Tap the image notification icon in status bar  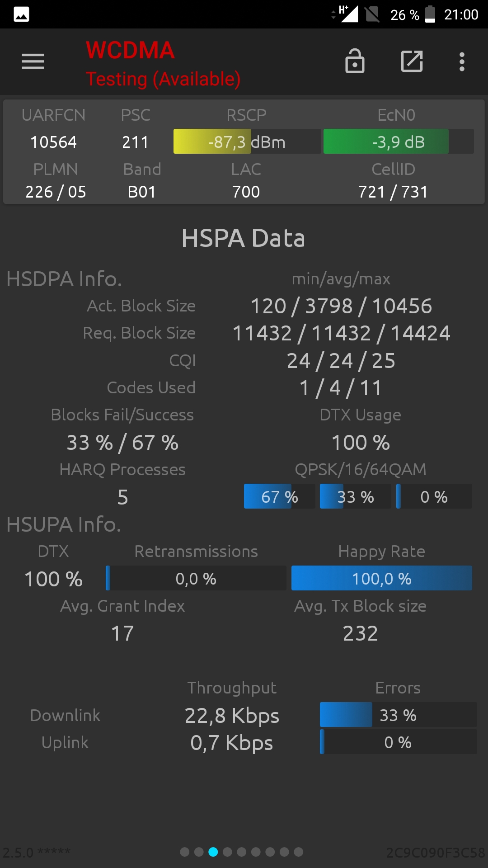click(22, 14)
